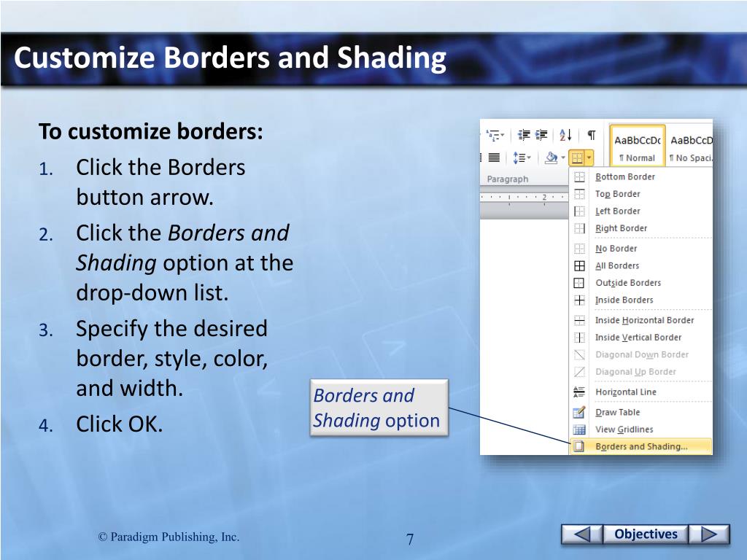Click the Inside Borders icon

point(579,300)
